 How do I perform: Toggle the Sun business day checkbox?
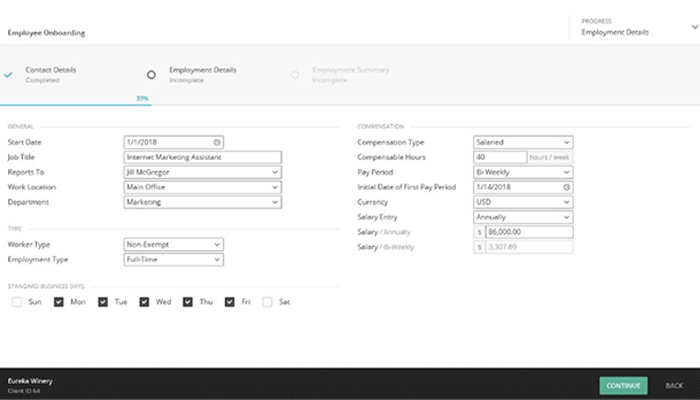pyautogui.click(x=16, y=301)
